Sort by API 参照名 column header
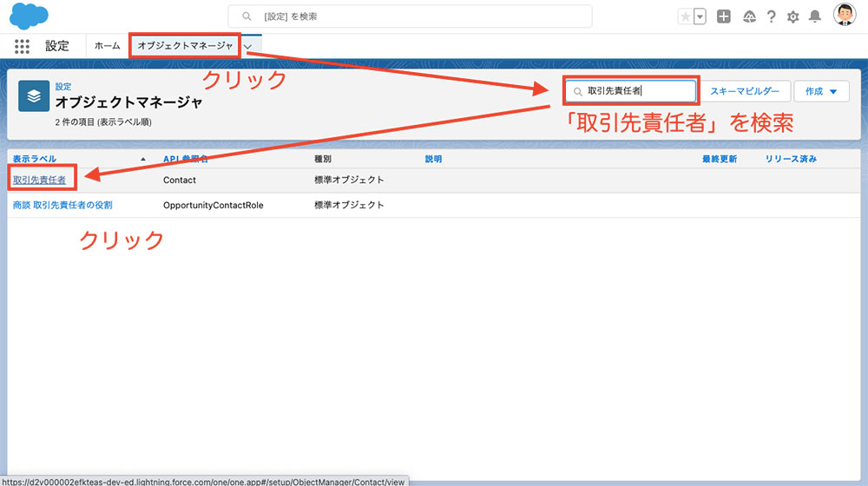868x486 pixels. pyautogui.click(x=186, y=159)
